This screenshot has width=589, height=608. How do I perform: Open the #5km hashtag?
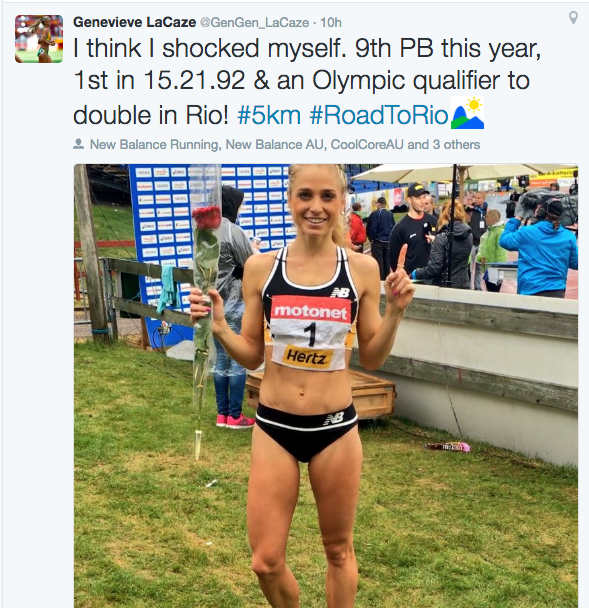coord(269,115)
